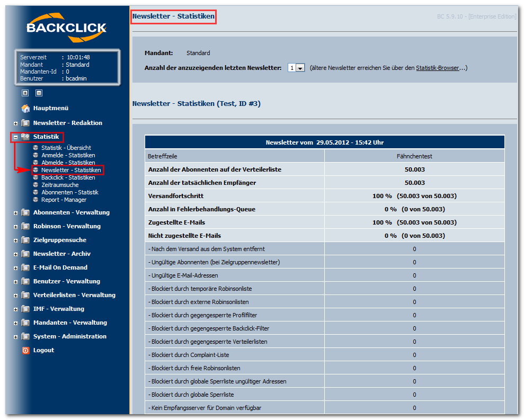The height and width of the screenshot is (420, 524).
Task: Open Abonnenten - Statistik entry
Action: (x=69, y=192)
